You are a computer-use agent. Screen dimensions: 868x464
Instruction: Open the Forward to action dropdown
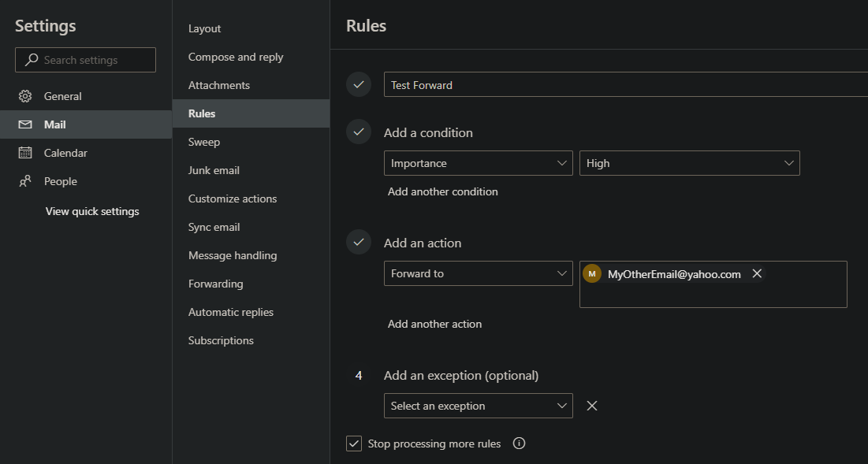(478, 273)
